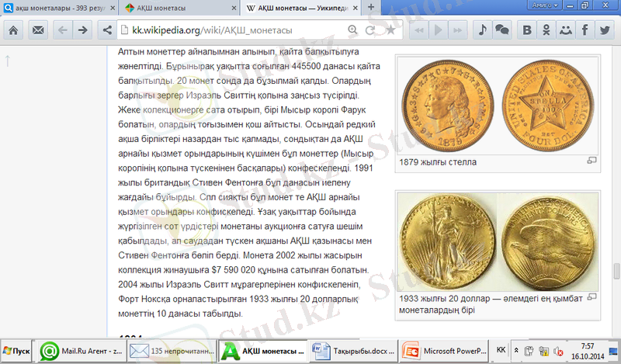Open Odnoklassniki from the toolbar
The height and width of the screenshot is (364, 621).
click(x=546, y=30)
